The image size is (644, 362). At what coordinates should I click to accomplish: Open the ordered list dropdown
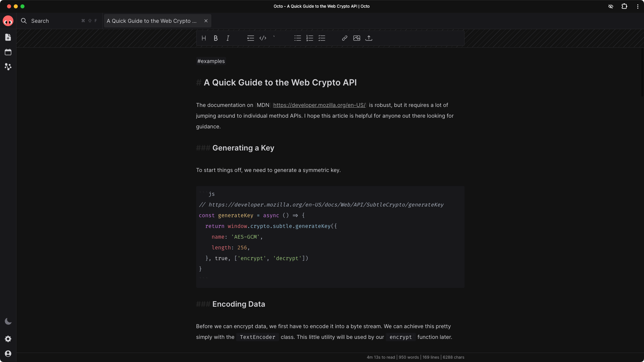tap(310, 38)
